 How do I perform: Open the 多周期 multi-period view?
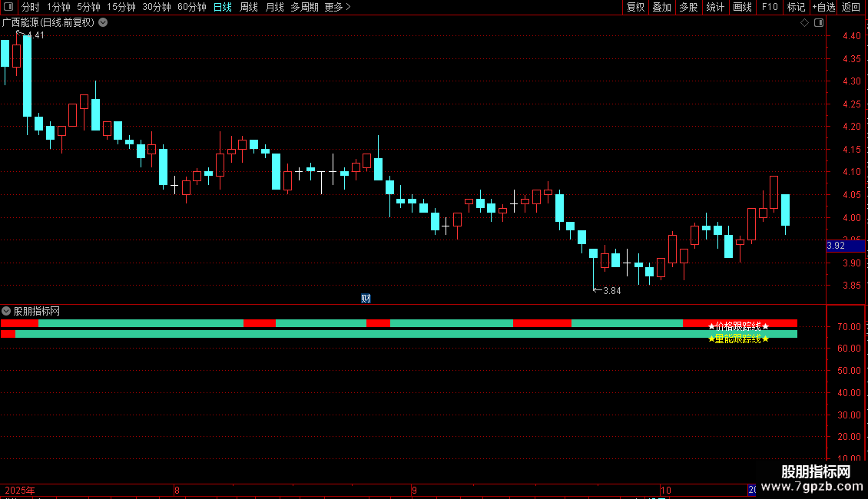click(x=304, y=7)
